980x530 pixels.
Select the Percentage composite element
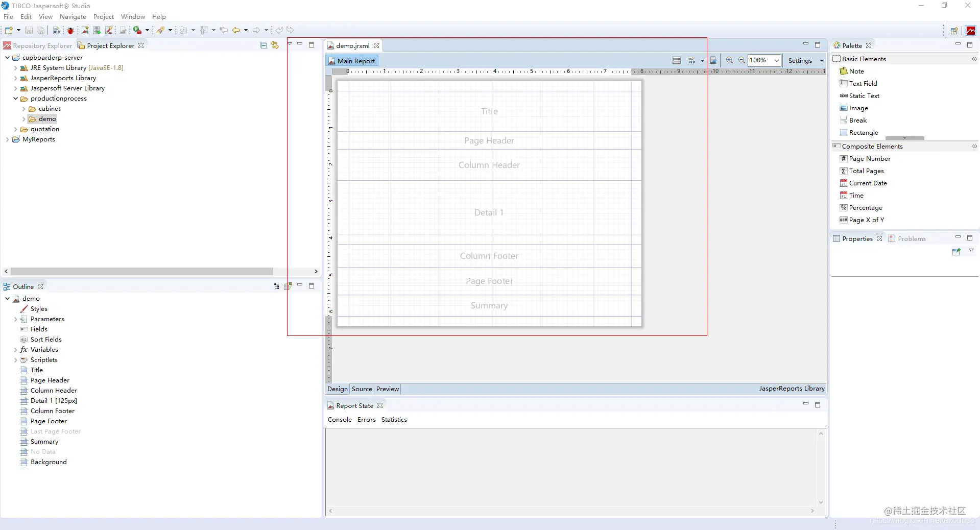[x=861, y=208]
